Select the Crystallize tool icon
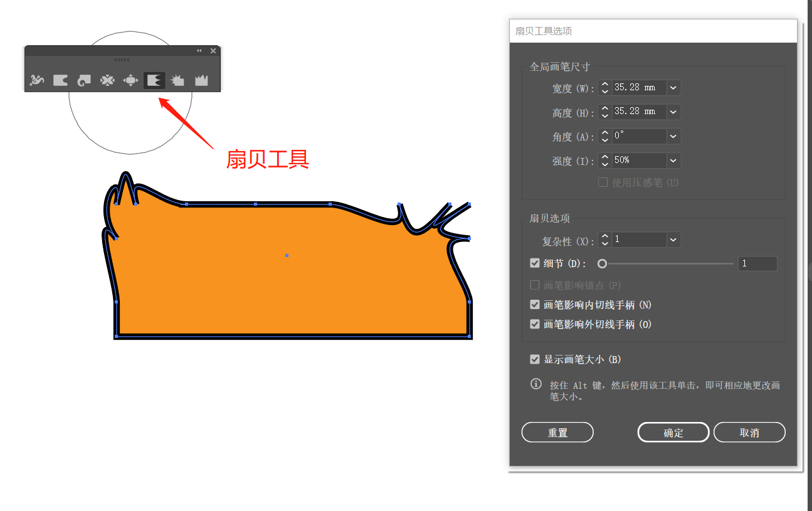The image size is (812, 511). 177,80
